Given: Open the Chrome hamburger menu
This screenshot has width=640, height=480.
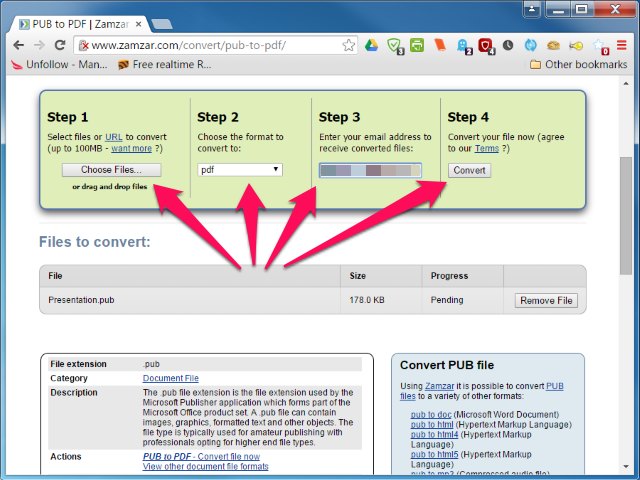Looking at the screenshot, I should 622,45.
